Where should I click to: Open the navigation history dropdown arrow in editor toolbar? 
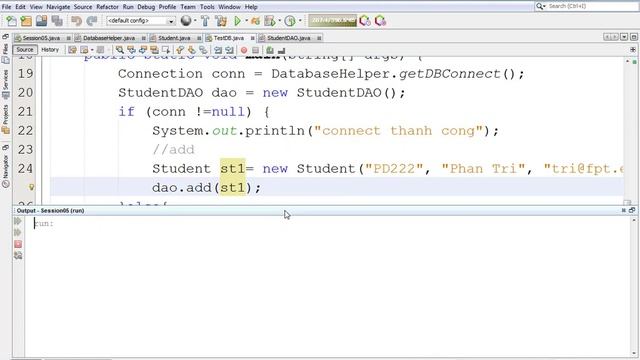[92, 50]
